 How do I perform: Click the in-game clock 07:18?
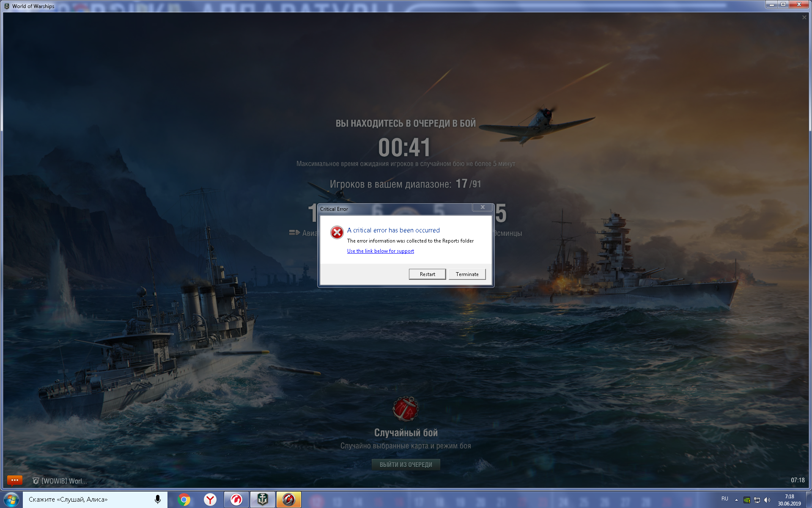[x=798, y=480]
